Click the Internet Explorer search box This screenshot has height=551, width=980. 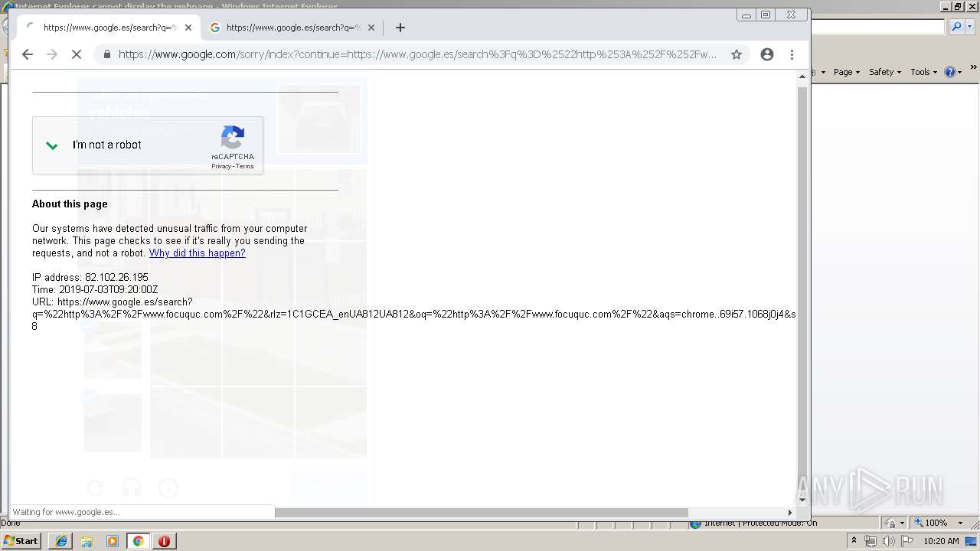877,27
